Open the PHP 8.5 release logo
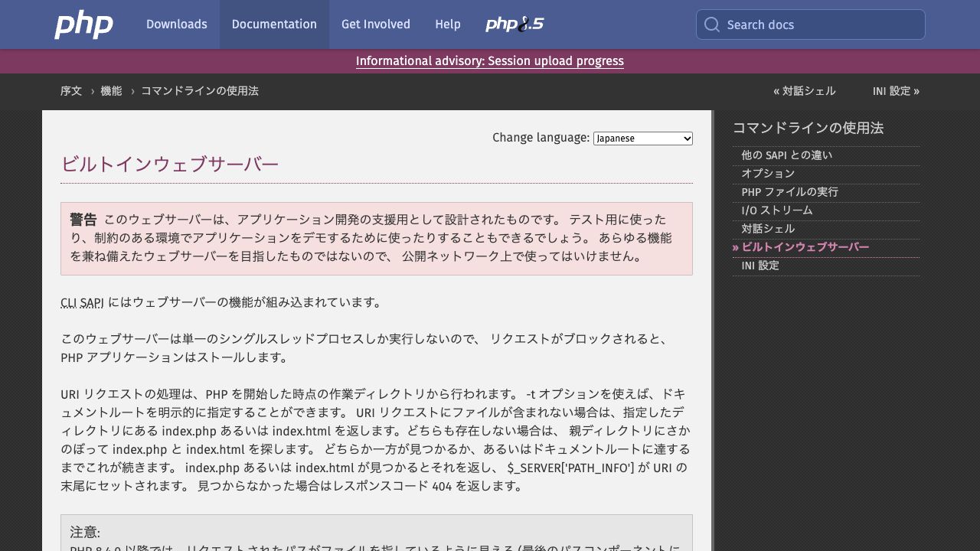980x551 pixels. [x=514, y=24]
